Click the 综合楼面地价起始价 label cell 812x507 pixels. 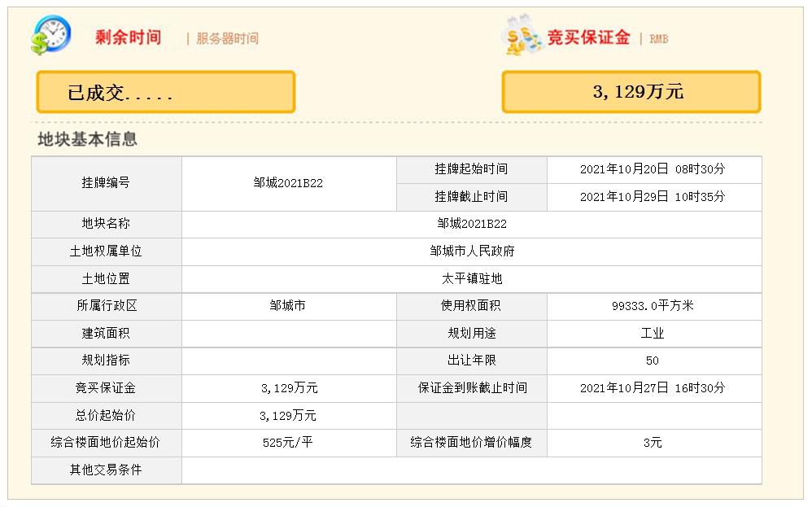(107, 444)
